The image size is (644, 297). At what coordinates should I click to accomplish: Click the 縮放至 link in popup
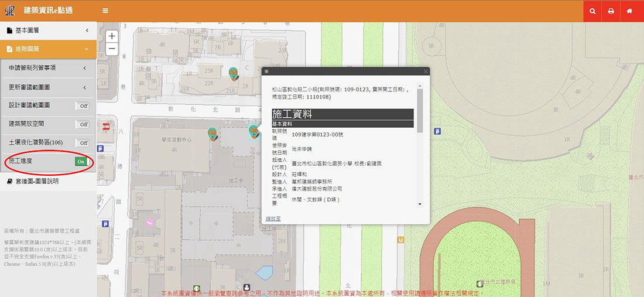pos(273,218)
